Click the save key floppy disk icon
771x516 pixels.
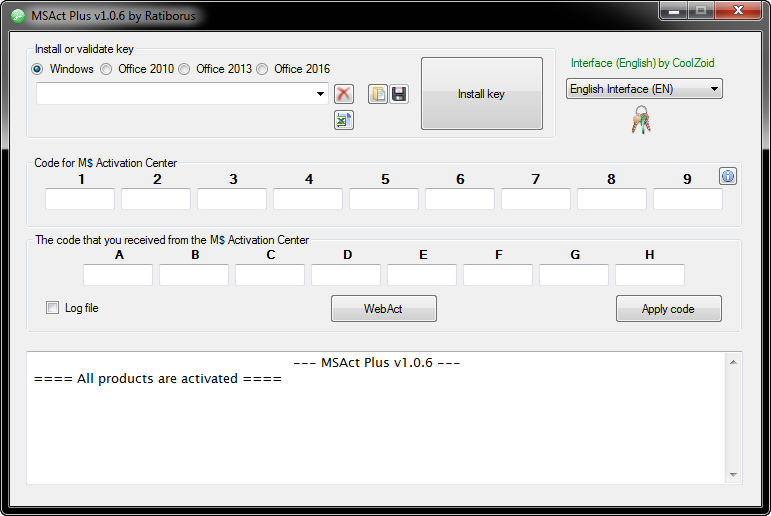(399, 93)
